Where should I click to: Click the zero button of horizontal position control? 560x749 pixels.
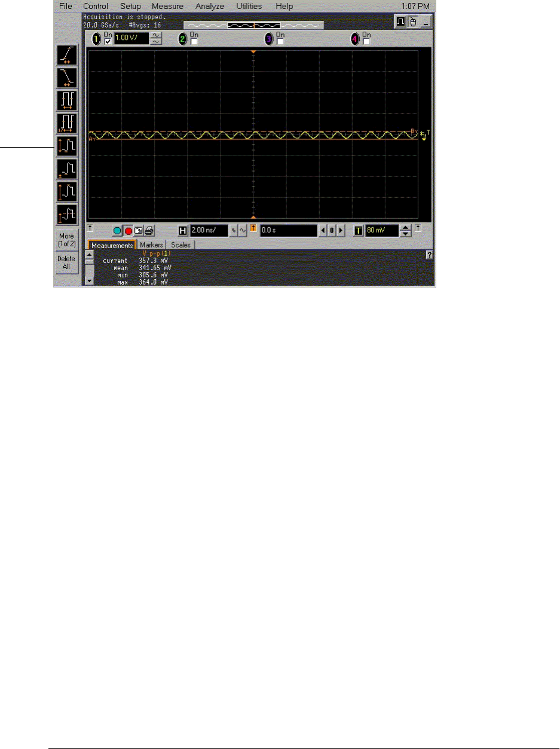[x=332, y=231]
